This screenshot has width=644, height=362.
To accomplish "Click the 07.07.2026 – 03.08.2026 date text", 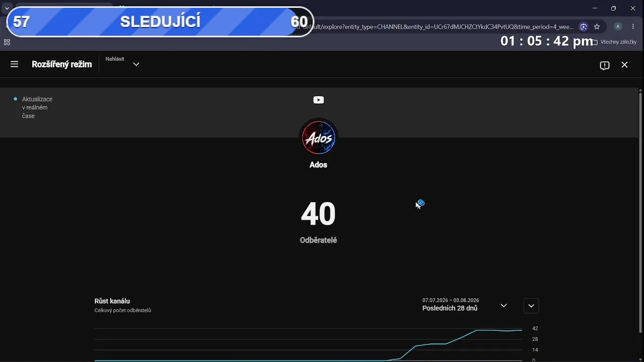I will click(451, 300).
